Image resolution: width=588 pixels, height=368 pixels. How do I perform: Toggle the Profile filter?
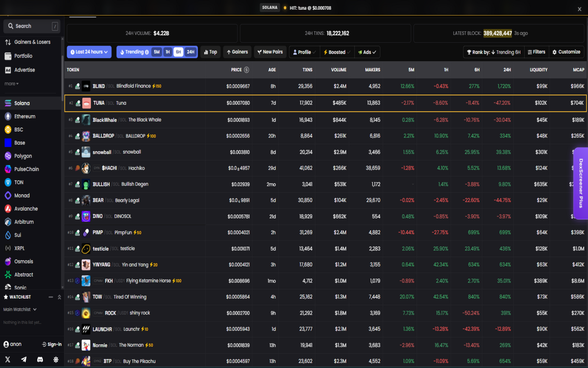click(x=304, y=52)
